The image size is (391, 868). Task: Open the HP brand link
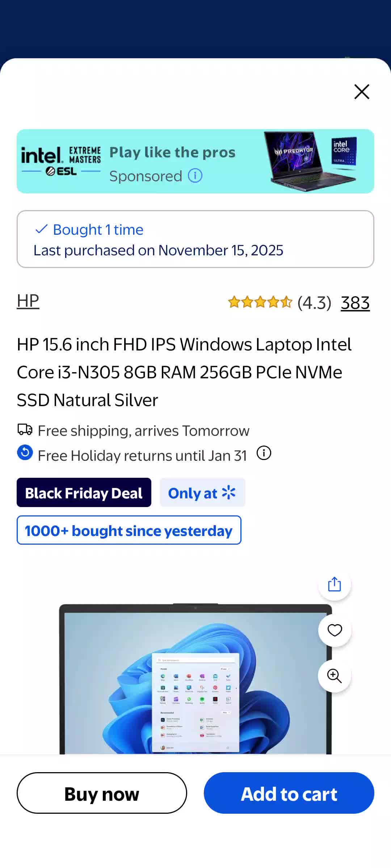(28, 301)
